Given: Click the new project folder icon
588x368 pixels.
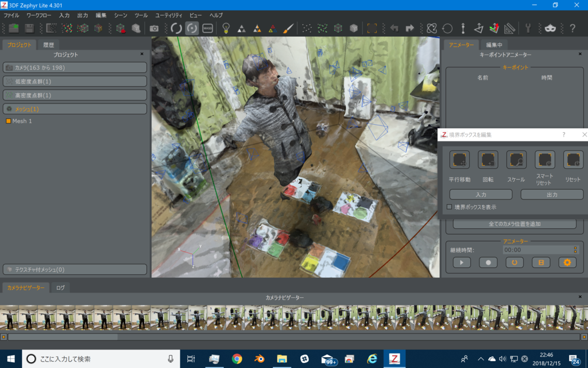Looking at the screenshot, I should pyautogui.click(x=14, y=28).
